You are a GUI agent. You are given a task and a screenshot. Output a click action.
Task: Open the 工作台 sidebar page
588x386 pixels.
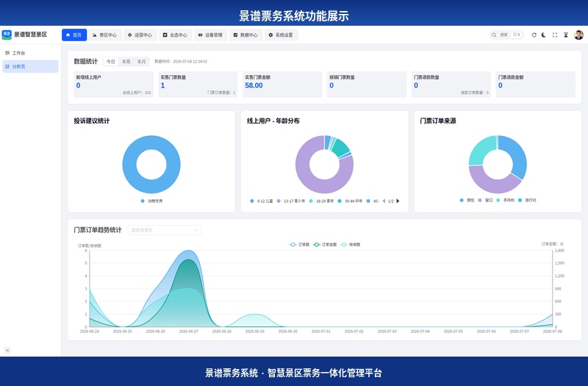30,53
